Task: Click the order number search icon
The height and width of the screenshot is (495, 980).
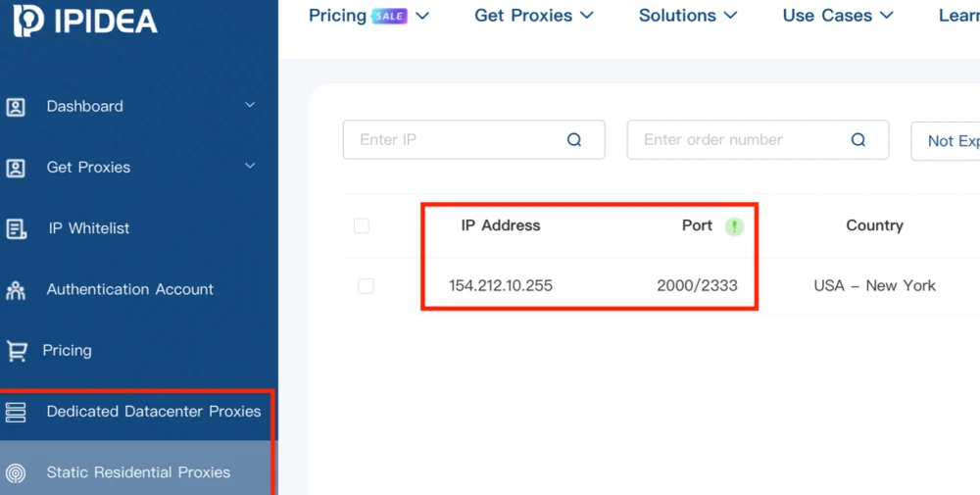Action: pos(858,140)
